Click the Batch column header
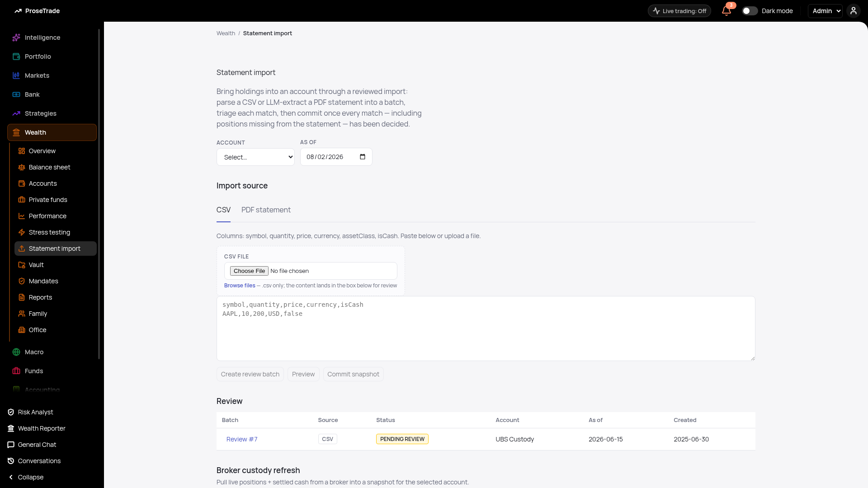 click(230, 420)
